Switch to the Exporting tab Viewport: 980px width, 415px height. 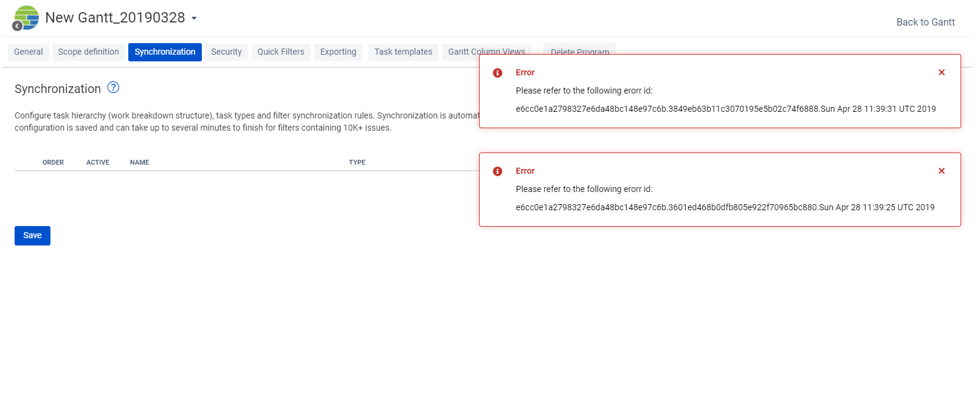(x=338, y=52)
